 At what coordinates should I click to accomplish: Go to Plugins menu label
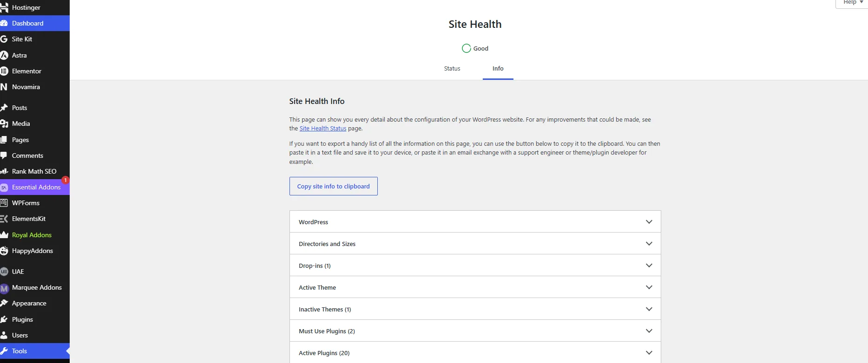22,319
